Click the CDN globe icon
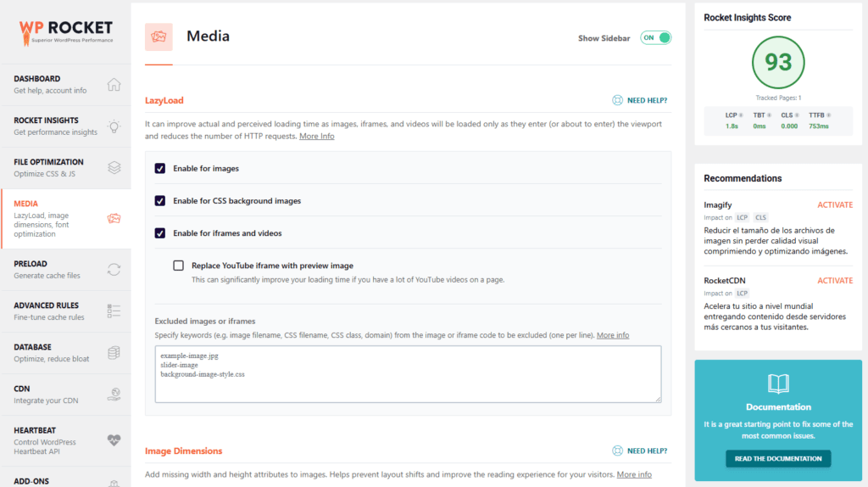 coord(114,394)
